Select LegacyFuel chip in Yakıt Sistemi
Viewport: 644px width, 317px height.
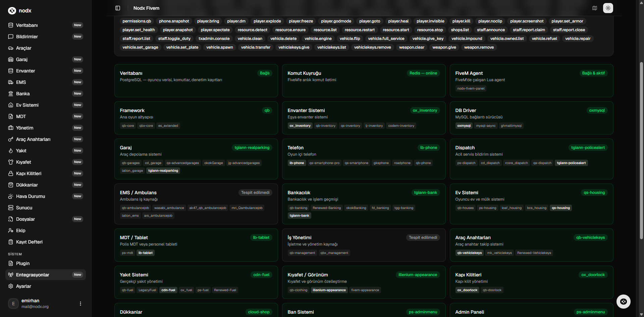click(x=148, y=290)
